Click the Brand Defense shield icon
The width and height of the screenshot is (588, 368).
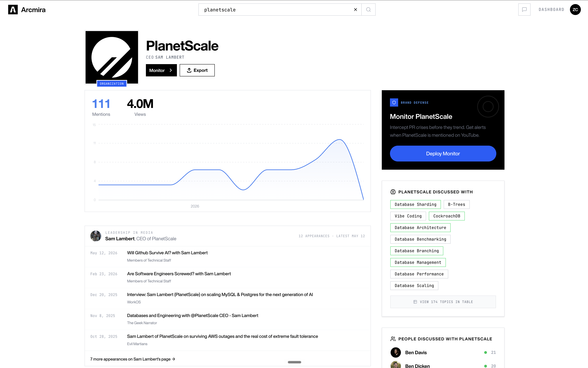pos(394,102)
